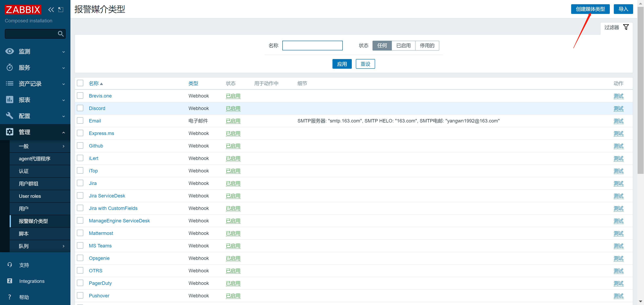Image resolution: width=644 pixels, height=305 pixels.
Task: Click the clock icon for Services (服务)
Action: 9,67
